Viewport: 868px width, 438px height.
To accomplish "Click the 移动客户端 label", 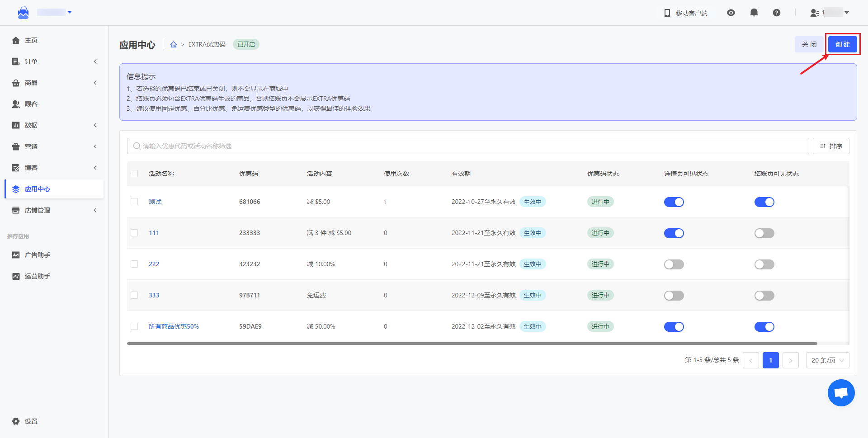I will [x=692, y=13].
